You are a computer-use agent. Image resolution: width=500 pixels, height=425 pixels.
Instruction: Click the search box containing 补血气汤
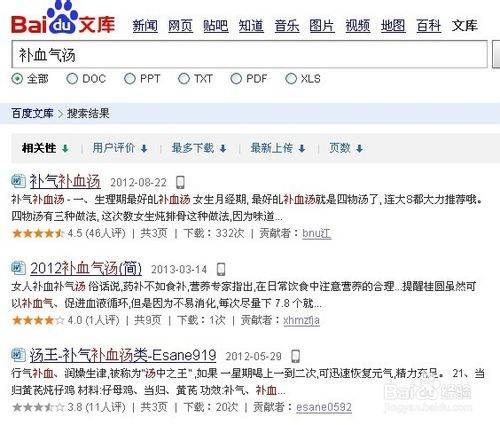pyautogui.click(x=249, y=55)
